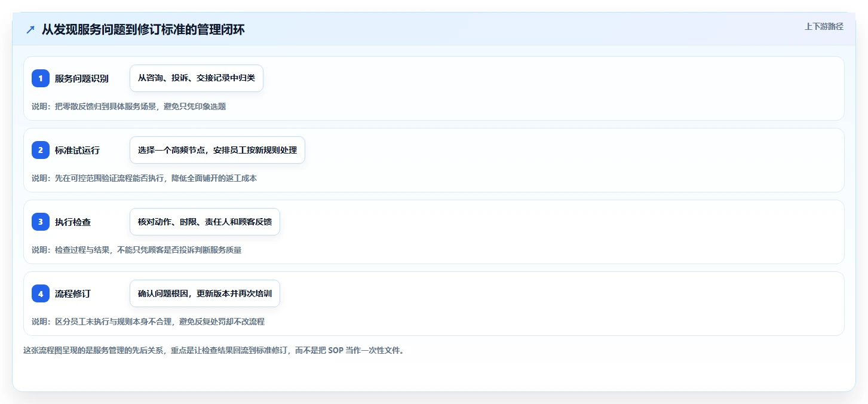
Task: Click the note 检查过程与结果
Action: pyautogui.click(x=137, y=250)
